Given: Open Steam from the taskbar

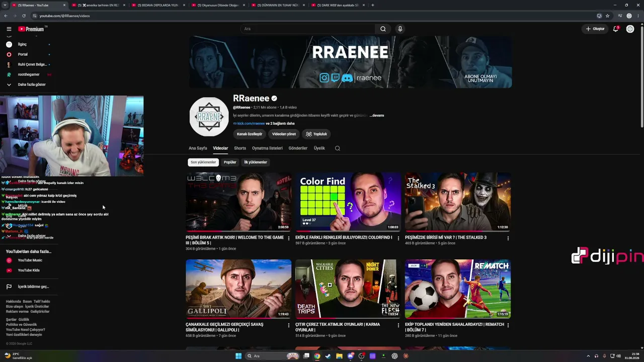Looking at the screenshot, I should pos(328,356).
